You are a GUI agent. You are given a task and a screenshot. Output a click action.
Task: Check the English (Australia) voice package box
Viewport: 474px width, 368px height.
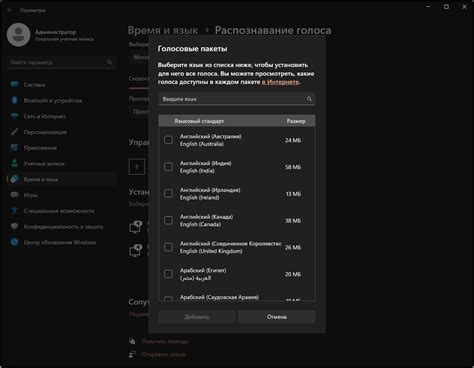(x=168, y=140)
